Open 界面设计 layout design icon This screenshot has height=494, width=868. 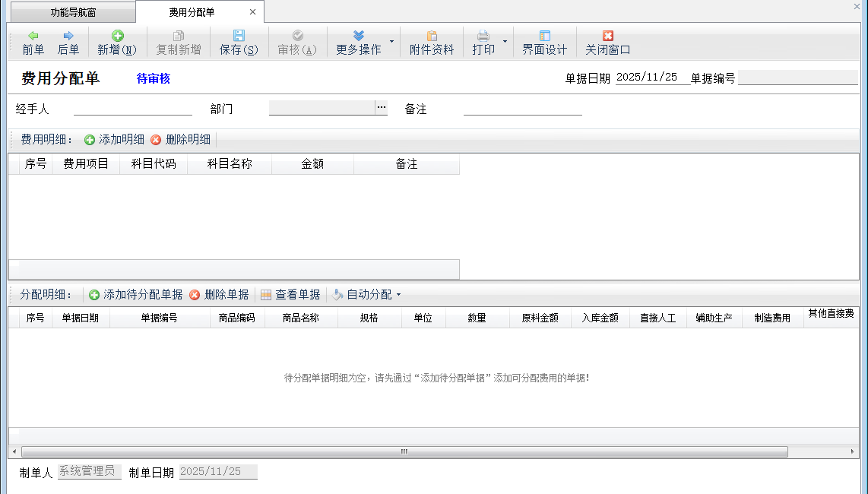coord(544,36)
